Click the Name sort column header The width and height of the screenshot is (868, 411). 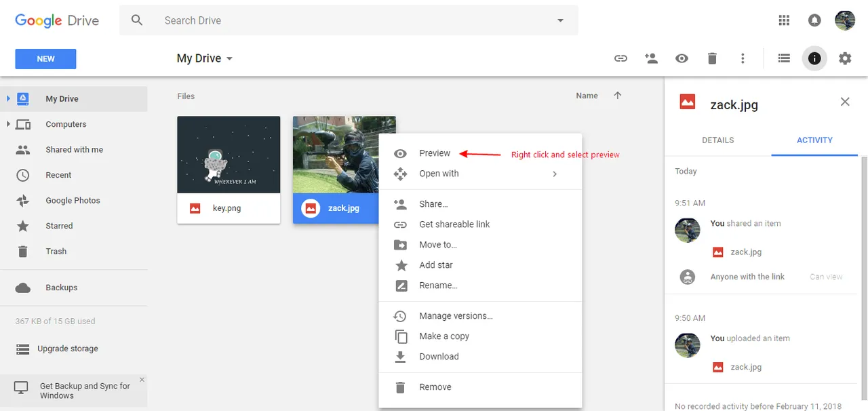tap(587, 96)
